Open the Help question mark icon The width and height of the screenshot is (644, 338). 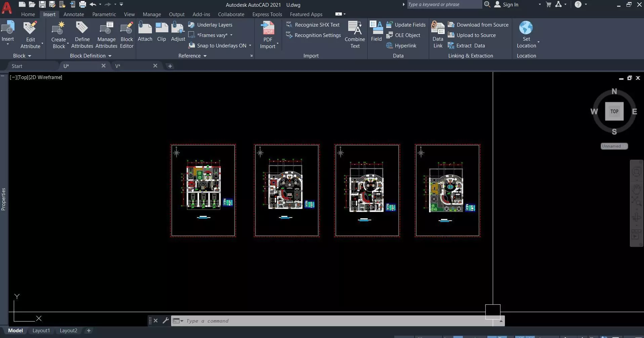coord(578,4)
